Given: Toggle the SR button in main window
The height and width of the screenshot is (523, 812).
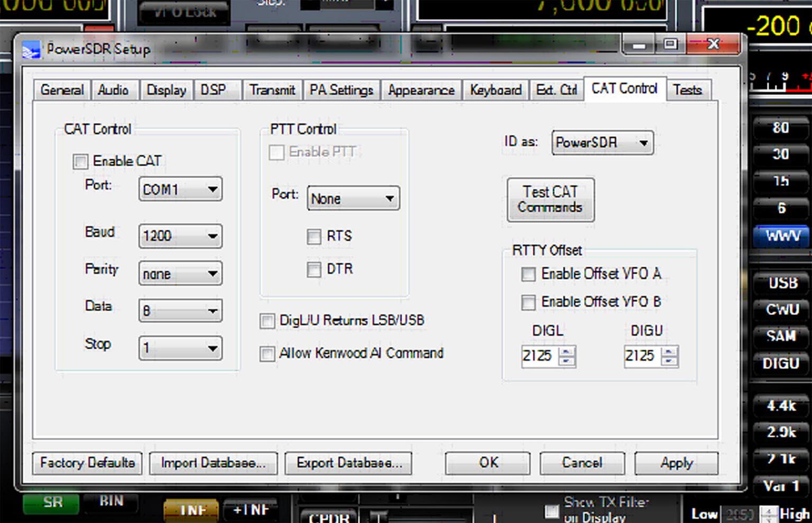Looking at the screenshot, I should [x=52, y=503].
